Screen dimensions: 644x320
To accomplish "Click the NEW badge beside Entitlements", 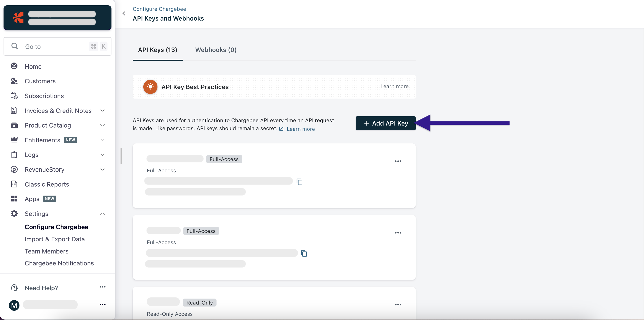I will [x=70, y=140].
